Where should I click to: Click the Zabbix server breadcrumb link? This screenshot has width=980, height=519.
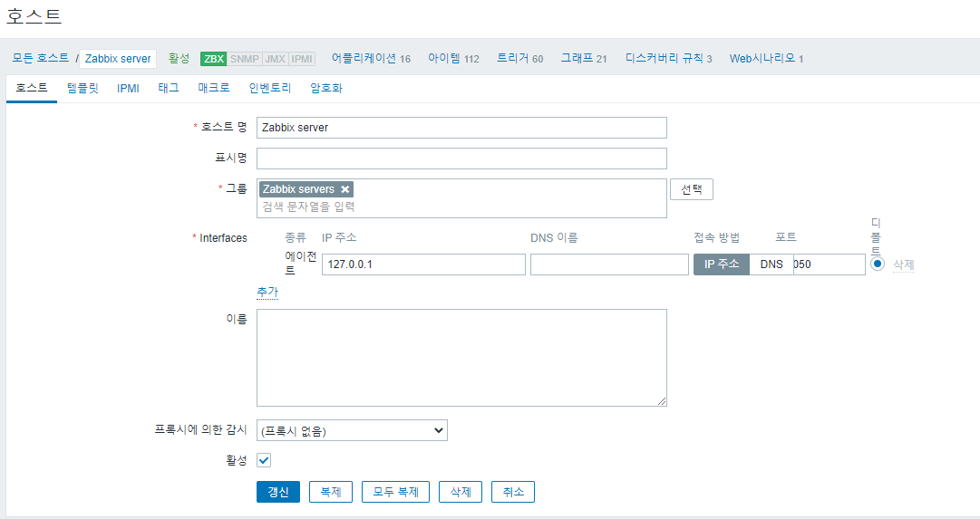(x=118, y=59)
